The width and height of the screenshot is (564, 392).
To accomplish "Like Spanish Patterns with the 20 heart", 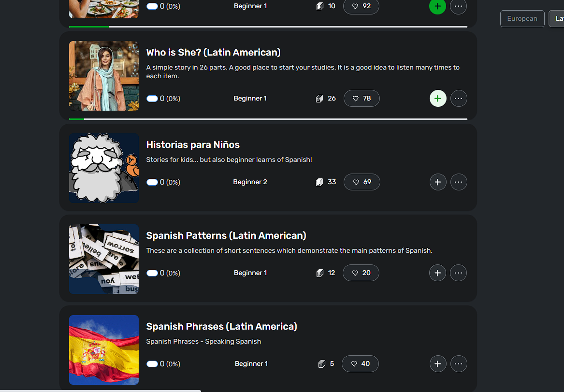I will (x=361, y=273).
